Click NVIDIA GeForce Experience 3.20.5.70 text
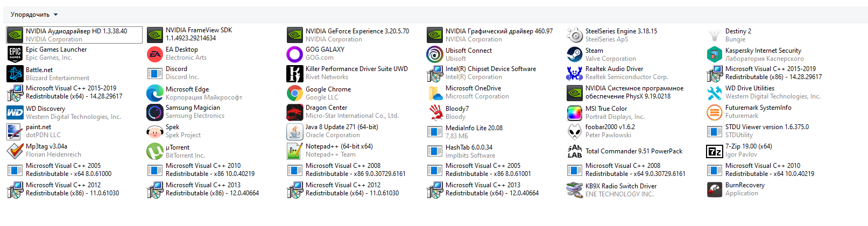The height and width of the screenshot is (226, 868). tap(357, 31)
